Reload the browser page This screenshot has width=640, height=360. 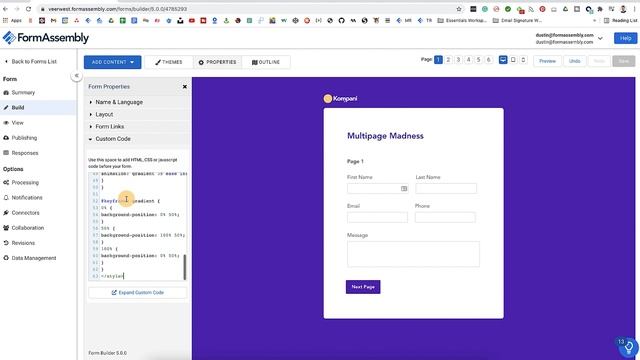[x=28, y=9]
